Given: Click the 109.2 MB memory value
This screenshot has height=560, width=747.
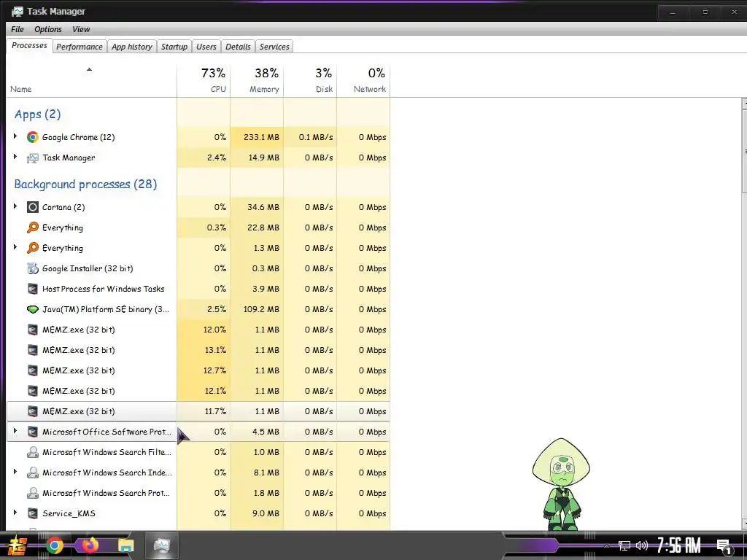Looking at the screenshot, I should (x=262, y=309).
